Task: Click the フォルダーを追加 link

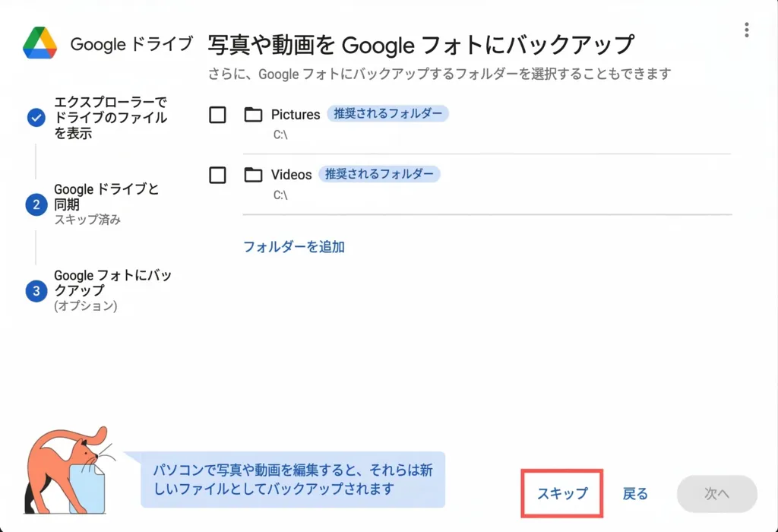Action: [x=294, y=246]
